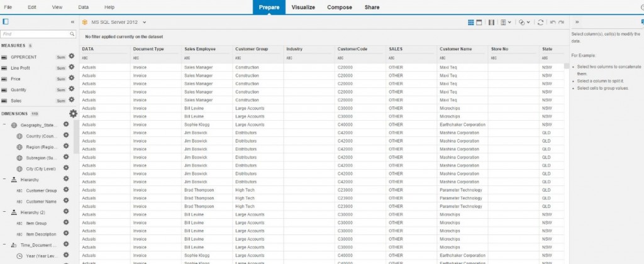Collapse the Geography_State hierarchy node

tap(5, 125)
